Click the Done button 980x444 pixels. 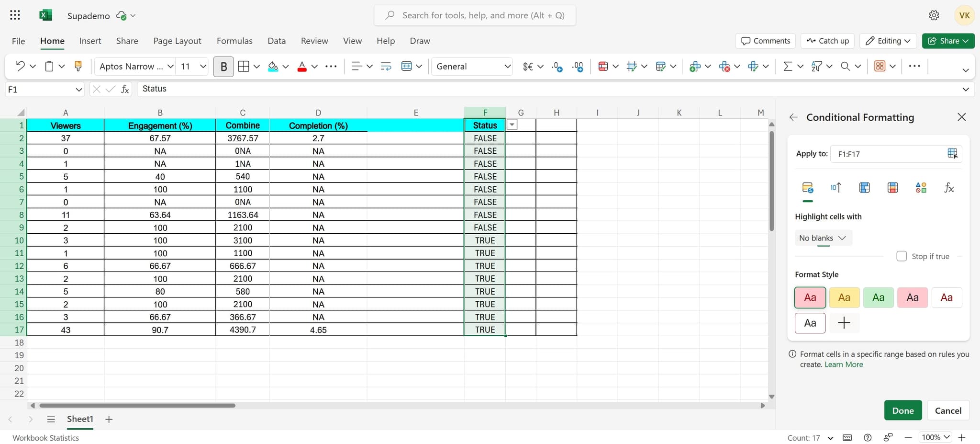pos(902,410)
